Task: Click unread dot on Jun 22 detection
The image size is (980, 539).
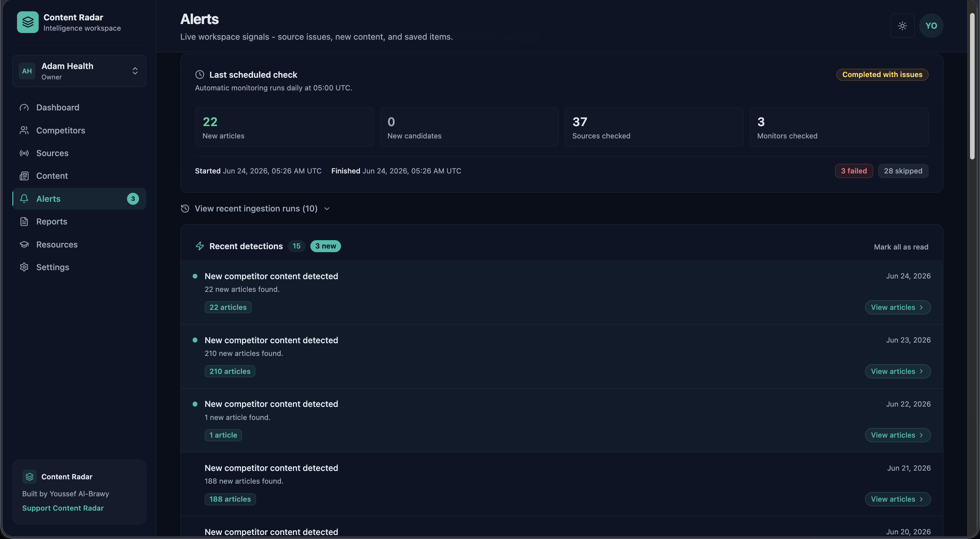Action: pos(195,404)
